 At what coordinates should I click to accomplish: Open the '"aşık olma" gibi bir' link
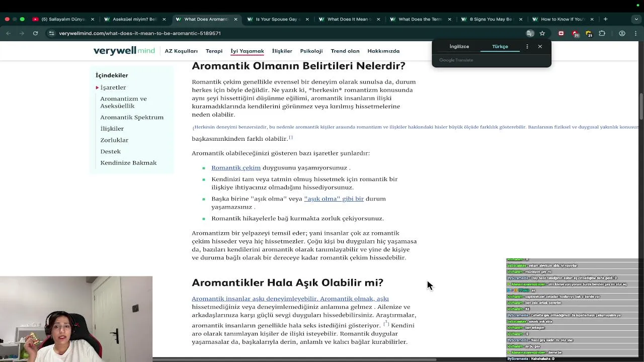point(334,199)
